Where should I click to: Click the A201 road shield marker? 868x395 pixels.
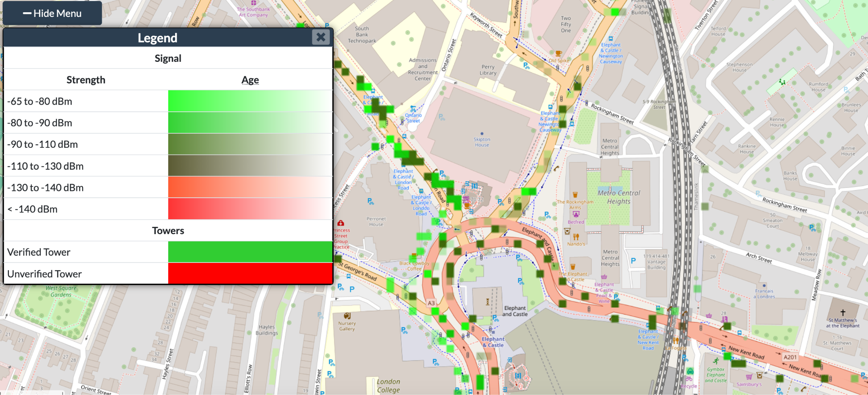tap(790, 357)
